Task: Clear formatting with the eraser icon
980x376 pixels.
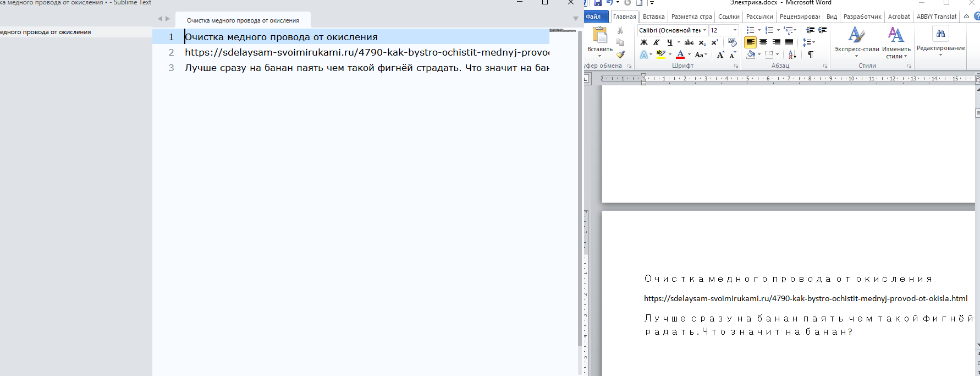Action: point(733,42)
